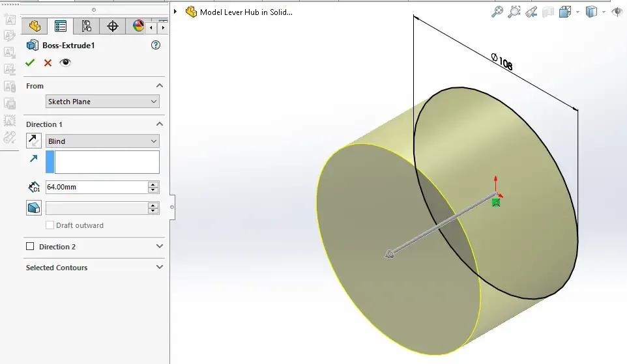This screenshot has height=364, width=627.
Task: Click the seventh annotation tool with dashed border
Action: (x=10, y=120)
